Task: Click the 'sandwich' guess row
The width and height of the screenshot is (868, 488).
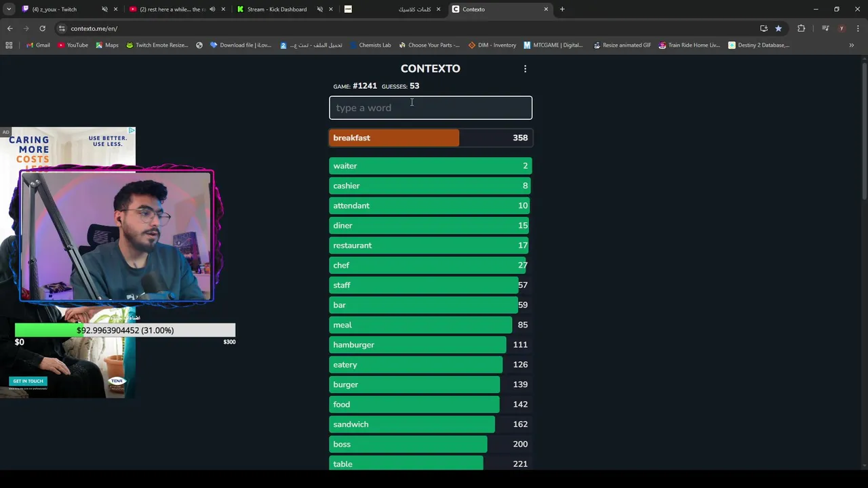Action: point(431,424)
